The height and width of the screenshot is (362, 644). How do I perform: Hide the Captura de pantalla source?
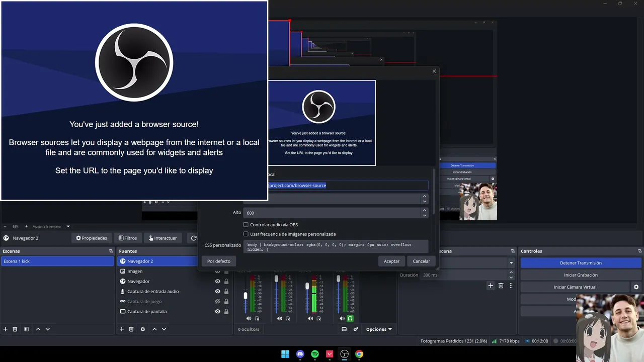(218, 311)
